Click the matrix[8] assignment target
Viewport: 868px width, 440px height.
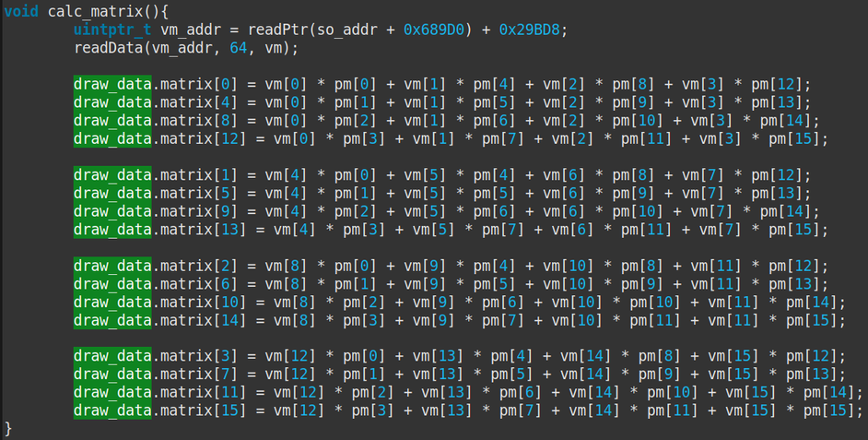(x=199, y=120)
